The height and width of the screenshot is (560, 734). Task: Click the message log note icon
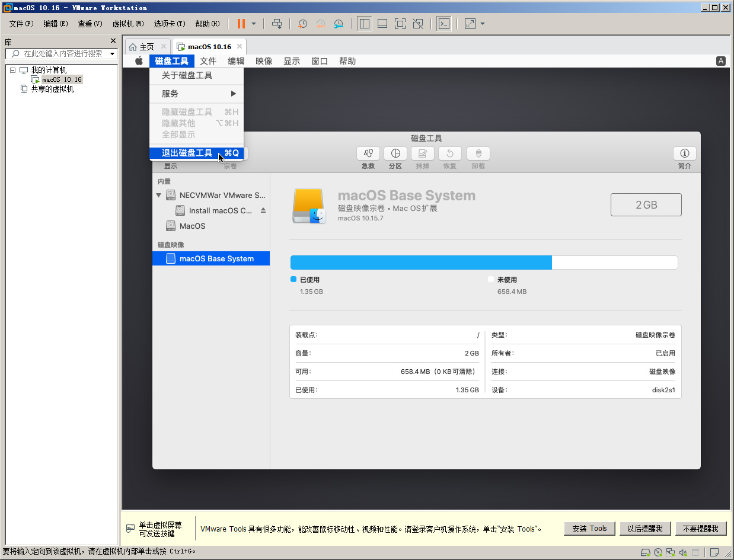click(x=714, y=552)
